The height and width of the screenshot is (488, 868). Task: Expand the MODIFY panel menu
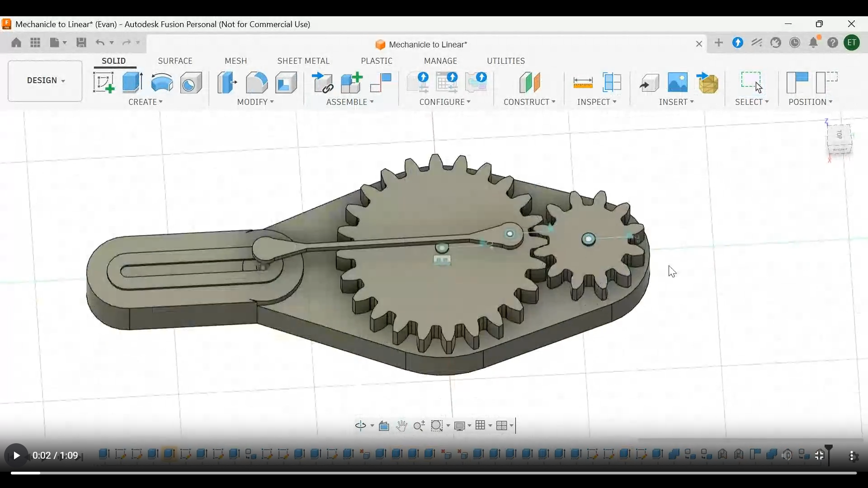click(256, 103)
